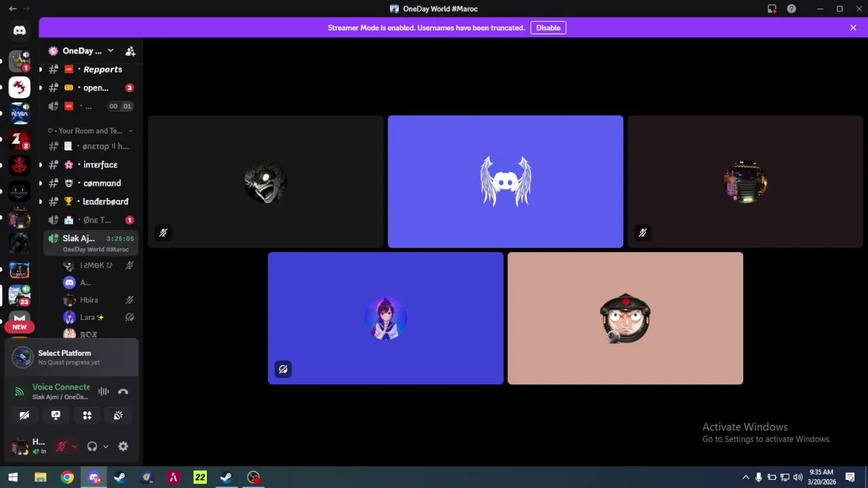Focus the pink tile with helmet avatar

click(x=625, y=319)
